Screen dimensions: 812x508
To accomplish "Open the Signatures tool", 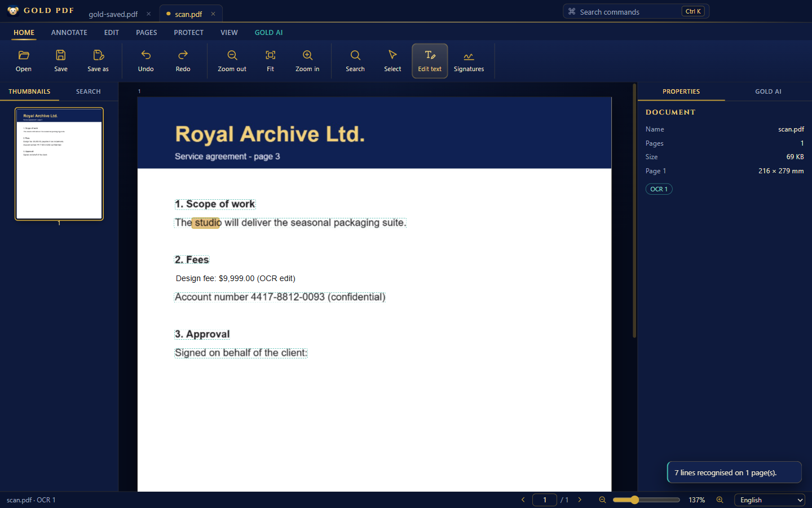I will [x=469, y=61].
